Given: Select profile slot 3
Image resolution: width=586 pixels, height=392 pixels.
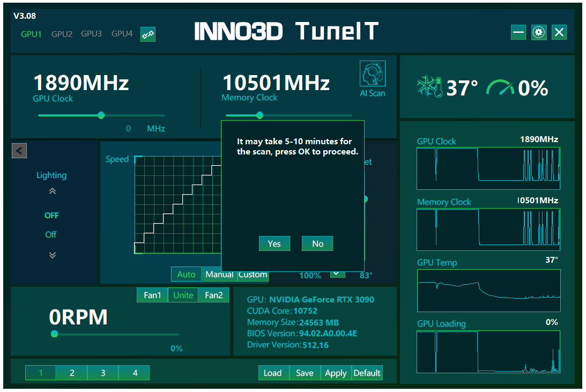Looking at the screenshot, I should click(103, 373).
